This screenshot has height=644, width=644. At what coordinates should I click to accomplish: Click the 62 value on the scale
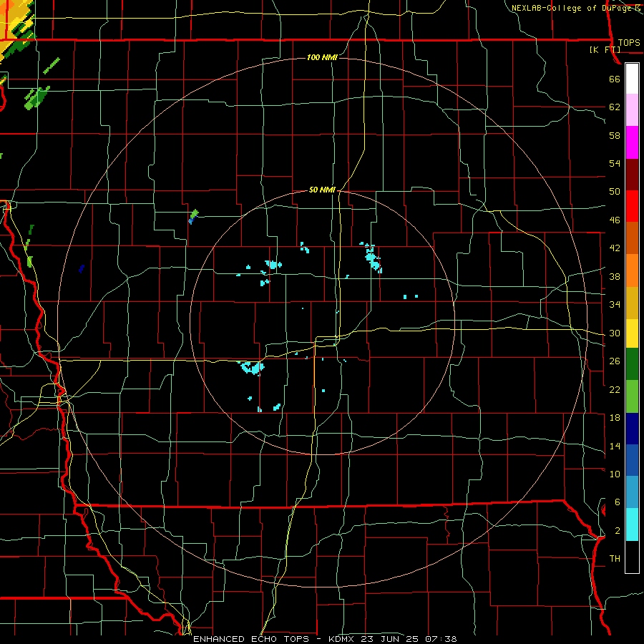[x=615, y=107]
